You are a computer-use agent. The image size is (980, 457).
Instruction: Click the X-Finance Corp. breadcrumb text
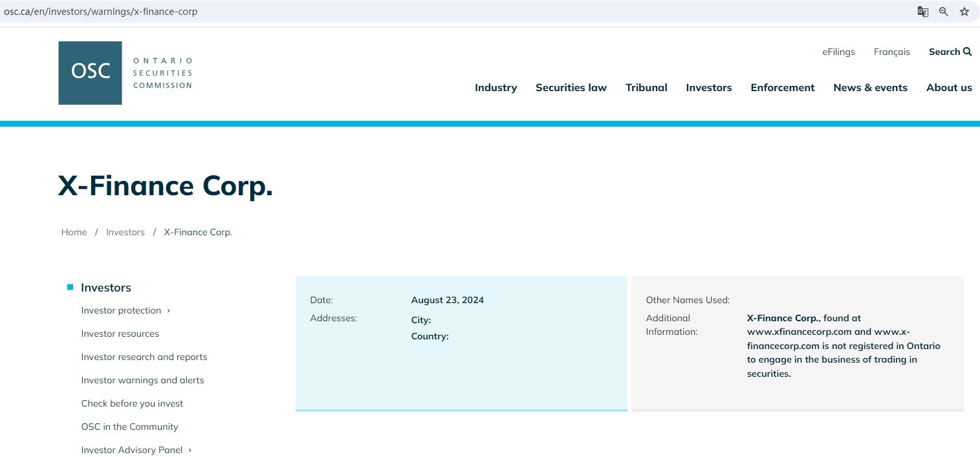coord(198,232)
